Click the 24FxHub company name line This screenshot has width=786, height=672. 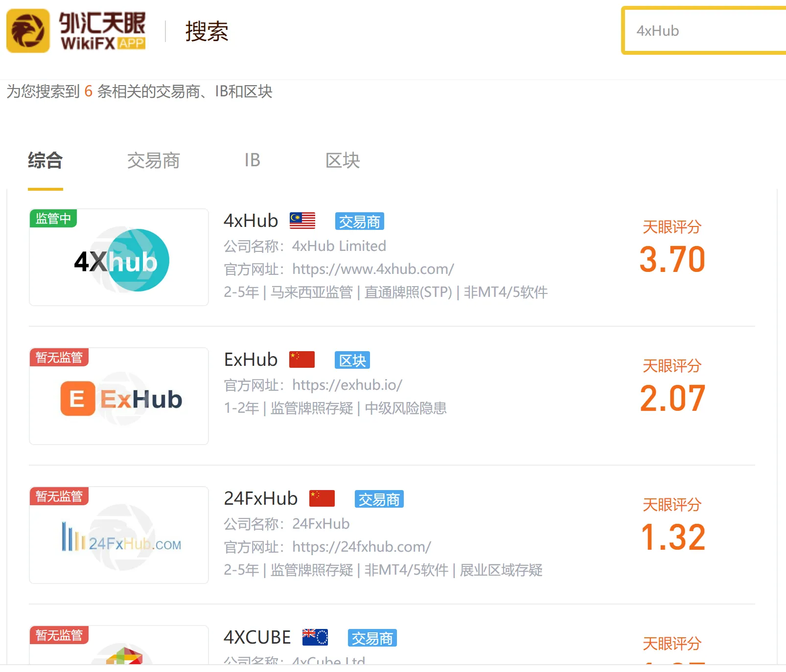pos(287,524)
